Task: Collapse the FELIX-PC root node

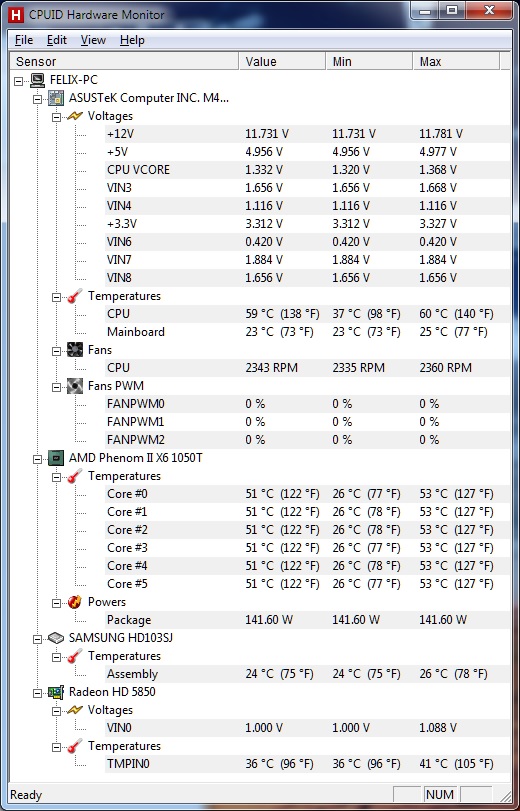Action: (19, 81)
